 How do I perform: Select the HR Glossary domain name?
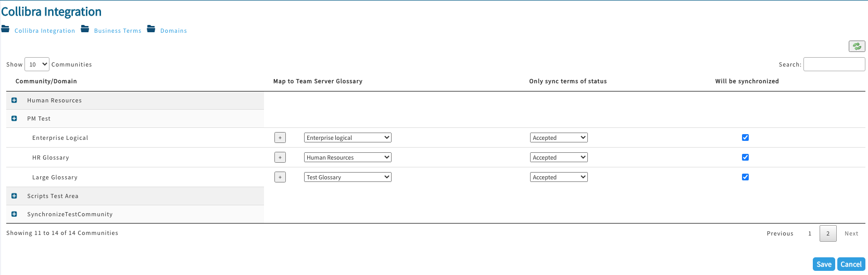click(x=51, y=158)
